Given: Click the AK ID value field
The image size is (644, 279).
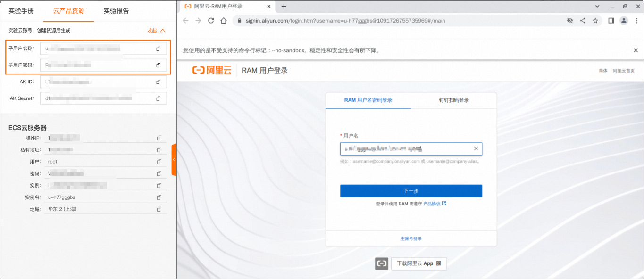Looking at the screenshot, I should (x=103, y=82).
